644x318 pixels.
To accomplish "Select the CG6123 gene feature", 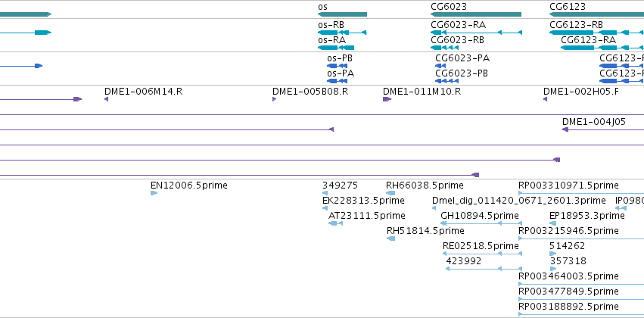I will tap(597, 14).
